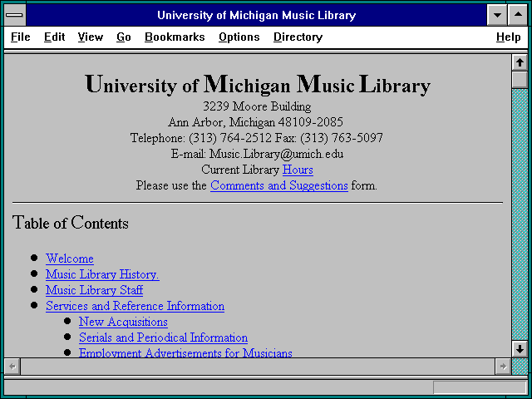This screenshot has width=532, height=399.
Task: Open the Bookmarks menu
Action: coord(175,37)
